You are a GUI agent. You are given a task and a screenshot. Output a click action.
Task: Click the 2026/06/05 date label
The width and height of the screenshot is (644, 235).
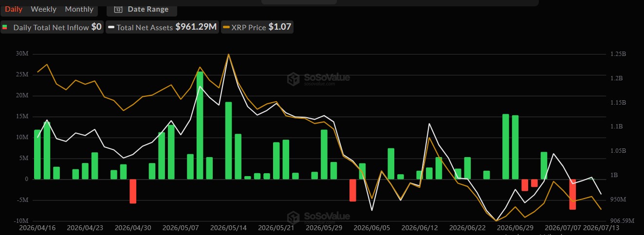pyautogui.click(x=371, y=227)
